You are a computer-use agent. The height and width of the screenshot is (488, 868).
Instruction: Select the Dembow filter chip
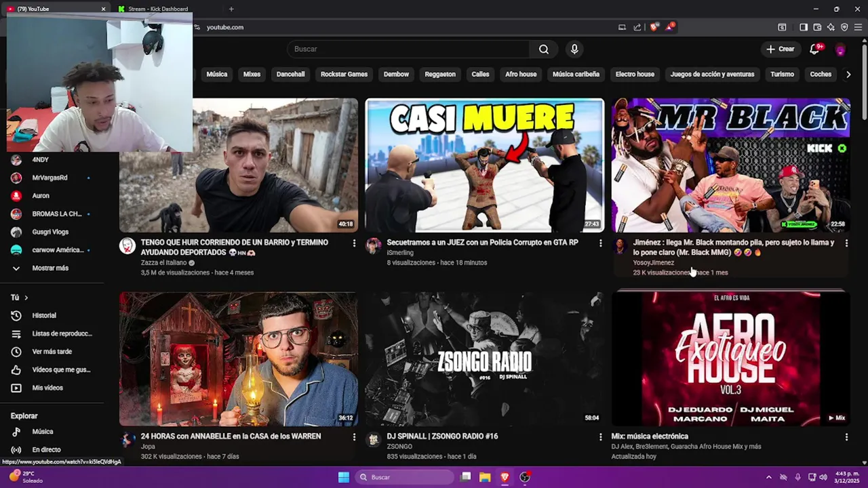396,74
